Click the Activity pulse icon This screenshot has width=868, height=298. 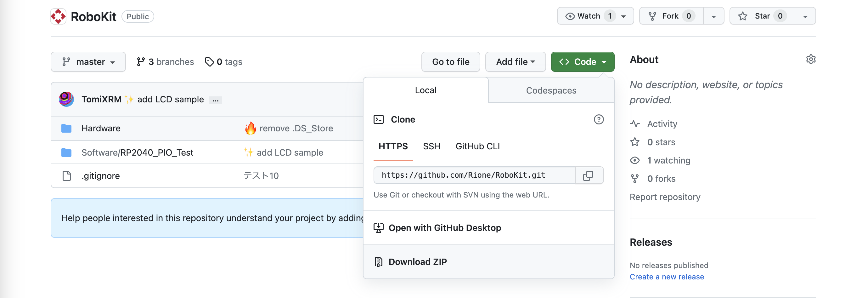pyautogui.click(x=635, y=124)
